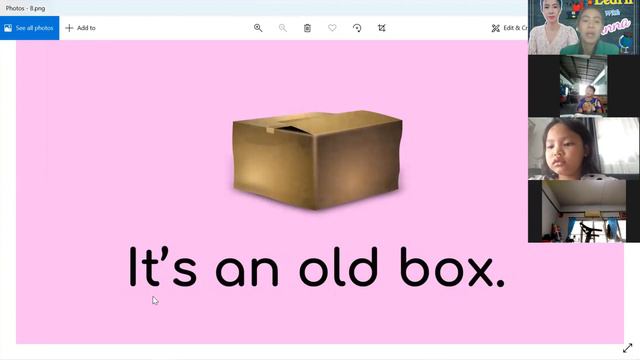Select the teacher's video thumbnail at top
This screenshot has width=640, height=360.
pos(584,27)
